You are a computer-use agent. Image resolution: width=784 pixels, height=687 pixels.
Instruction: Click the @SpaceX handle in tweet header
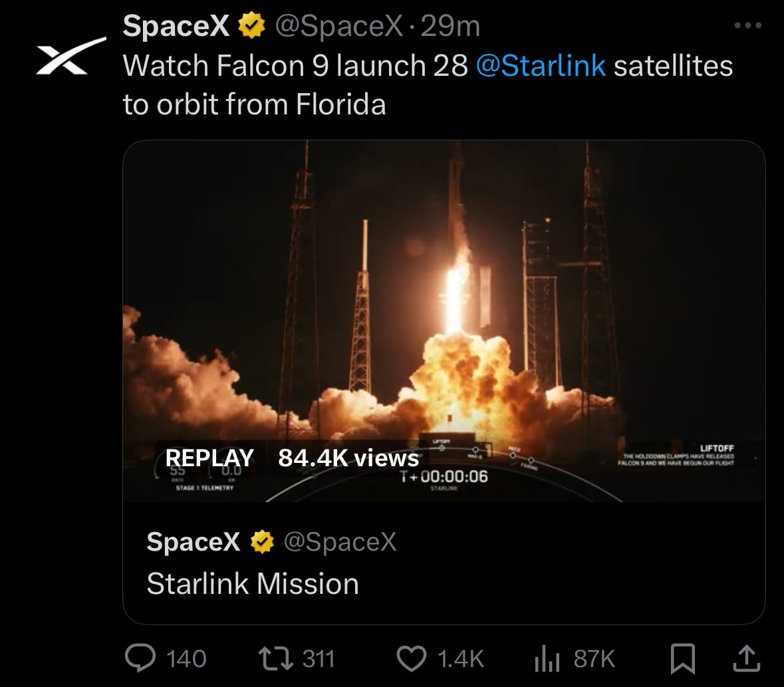point(339,25)
